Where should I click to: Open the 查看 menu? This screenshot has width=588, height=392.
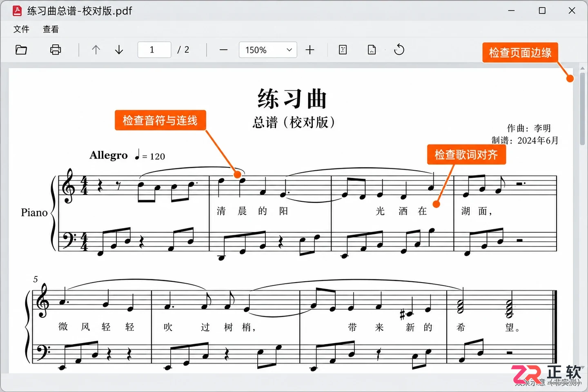(x=51, y=29)
